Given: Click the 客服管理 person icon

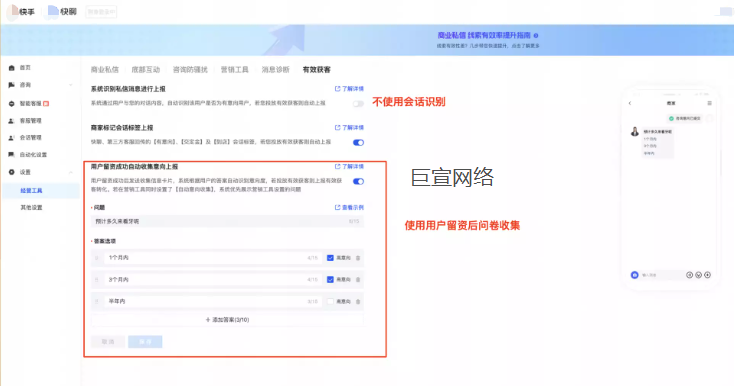Looking at the screenshot, I should (x=12, y=121).
